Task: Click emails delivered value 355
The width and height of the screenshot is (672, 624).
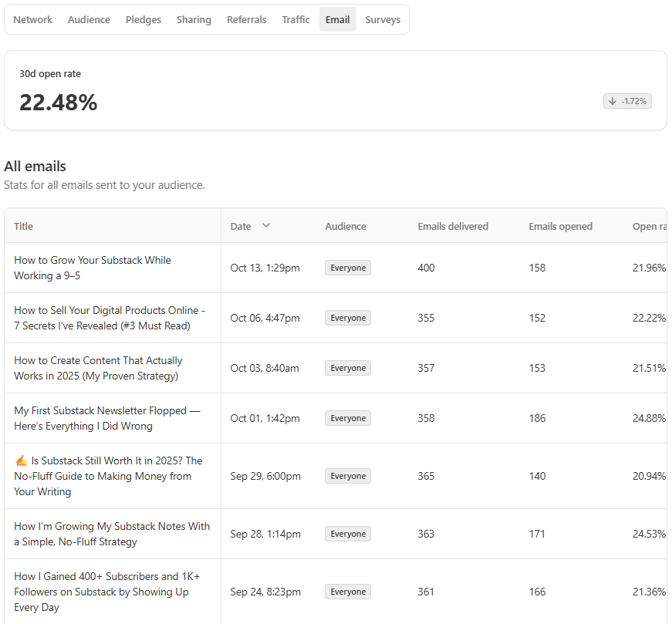Action: [426, 318]
